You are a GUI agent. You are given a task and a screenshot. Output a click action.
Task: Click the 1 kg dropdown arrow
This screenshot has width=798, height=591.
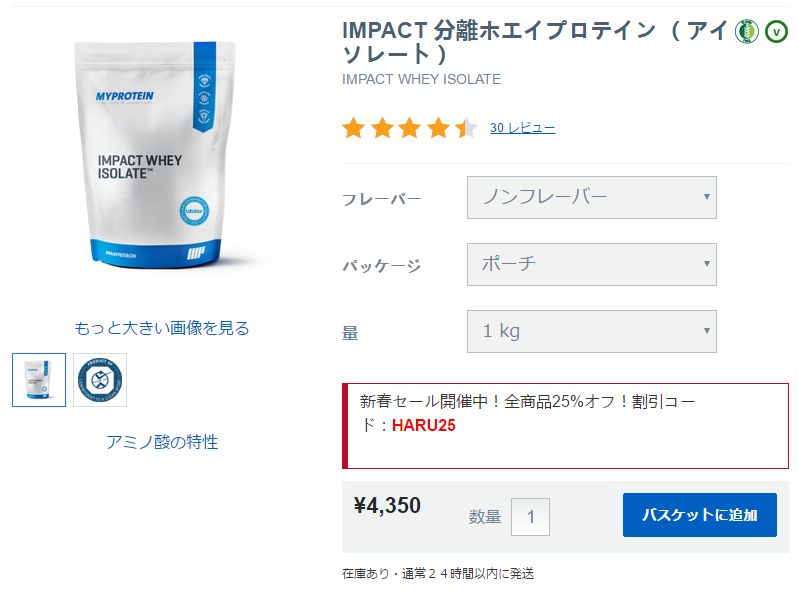[706, 331]
